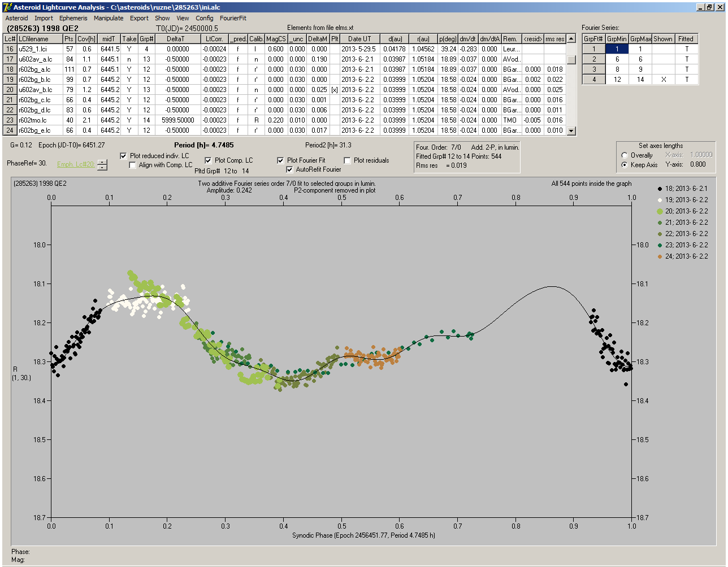Select the Overally axes radio button

tap(625, 155)
